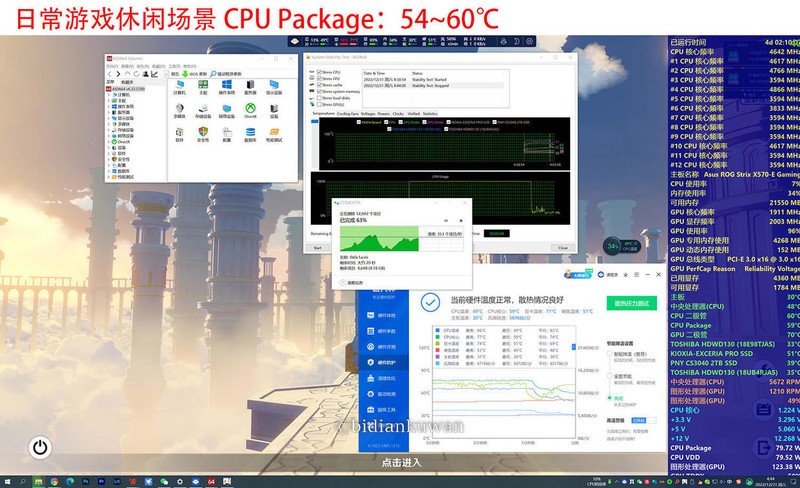This screenshot has width=800, height=488.
Task: Click the driver update magnifier button
Action: click(226, 74)
